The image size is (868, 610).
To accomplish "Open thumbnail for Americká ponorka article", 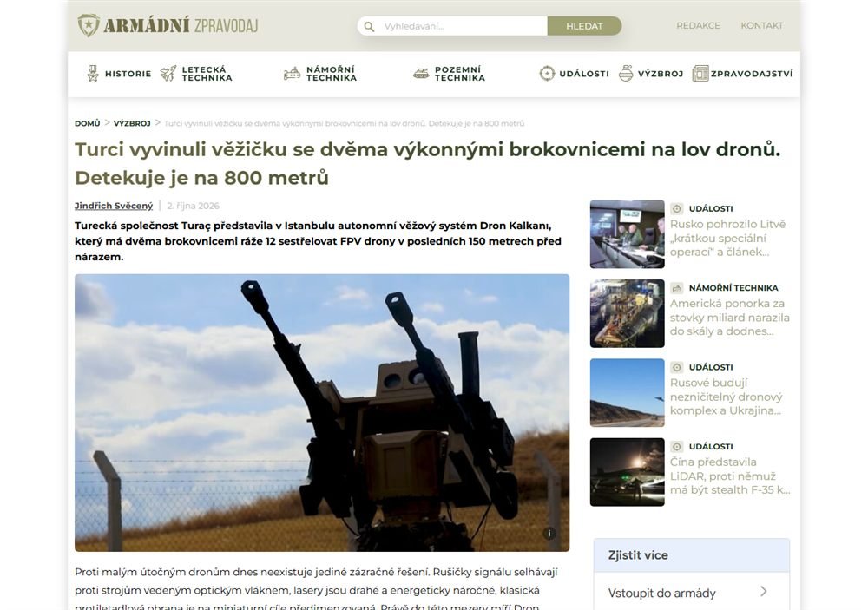I will [x=628, y=313].
